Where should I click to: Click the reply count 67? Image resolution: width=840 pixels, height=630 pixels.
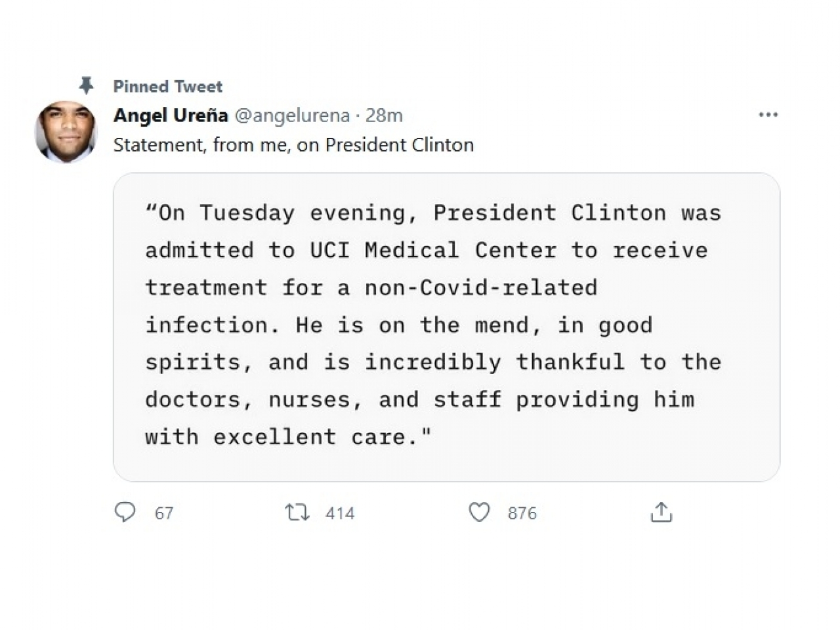coord(164,513)
